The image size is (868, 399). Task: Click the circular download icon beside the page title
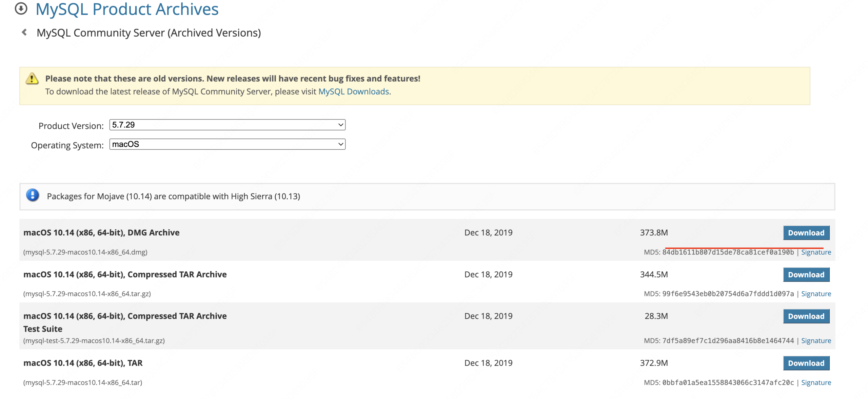click(21, 9)
